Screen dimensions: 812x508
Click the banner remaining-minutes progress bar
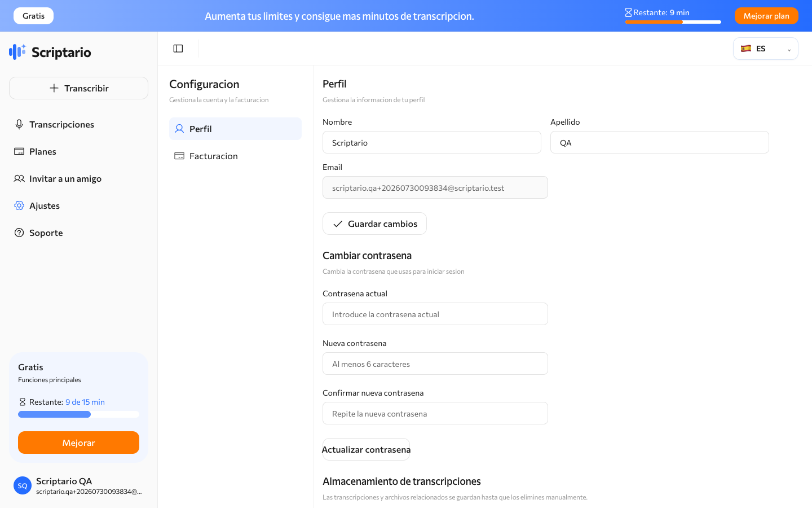pyautogui.click(x=673, y=22)
